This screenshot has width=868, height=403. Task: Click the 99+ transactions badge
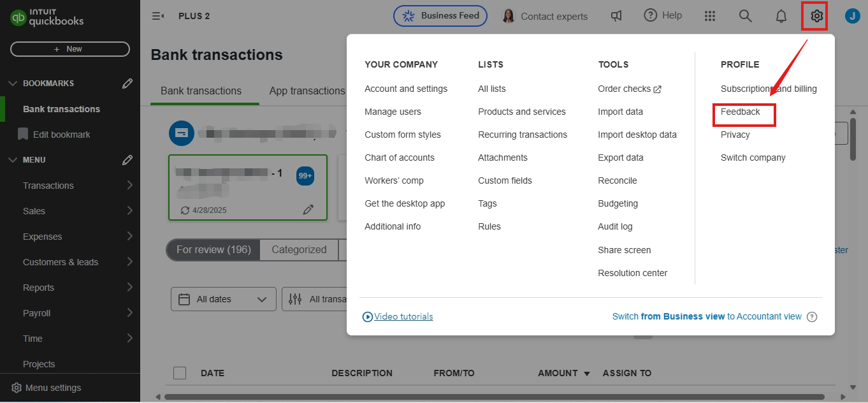[x=305, y=176]
